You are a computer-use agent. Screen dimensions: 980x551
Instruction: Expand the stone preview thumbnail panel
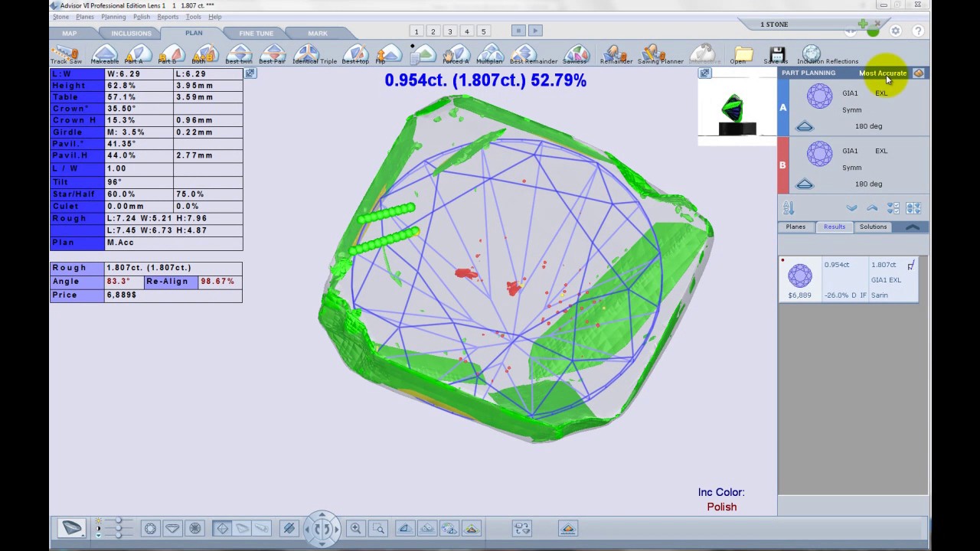pyautogui.click(x=704, y=73)
